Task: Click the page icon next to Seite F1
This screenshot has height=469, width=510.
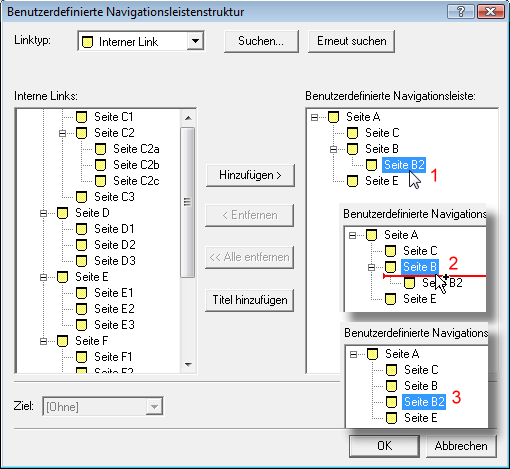Action: click(x=81, y=357)
